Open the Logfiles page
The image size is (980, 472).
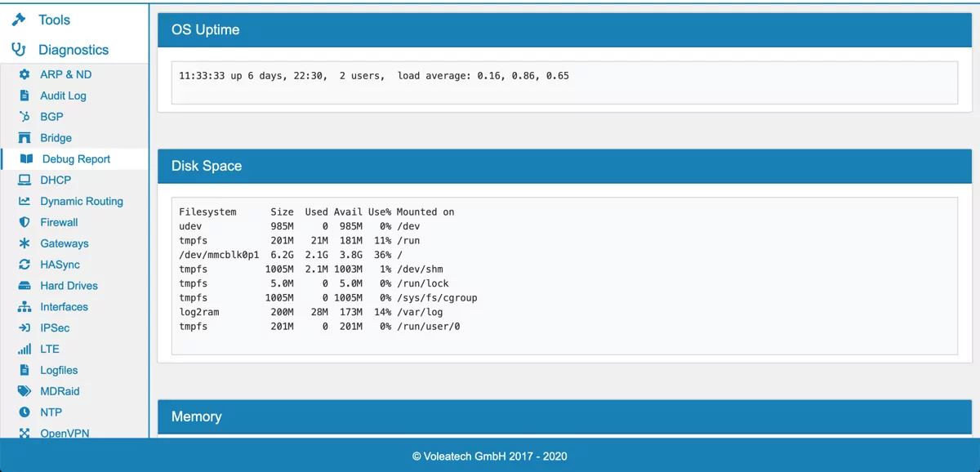click(59, 370)
